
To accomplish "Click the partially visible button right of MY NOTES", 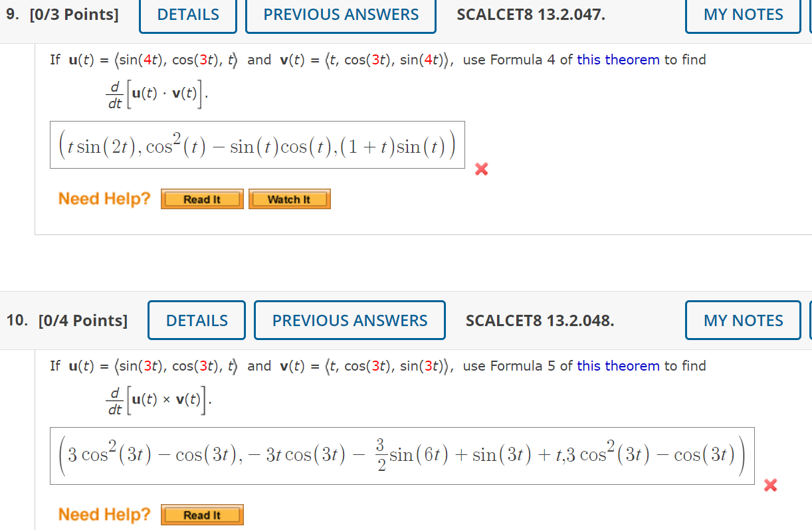I will (809, 14).
